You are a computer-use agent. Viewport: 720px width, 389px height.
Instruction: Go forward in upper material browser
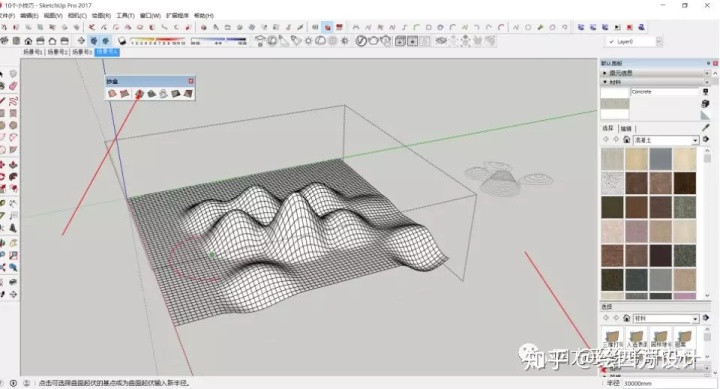pyautogui.click(x=616, y=139)
